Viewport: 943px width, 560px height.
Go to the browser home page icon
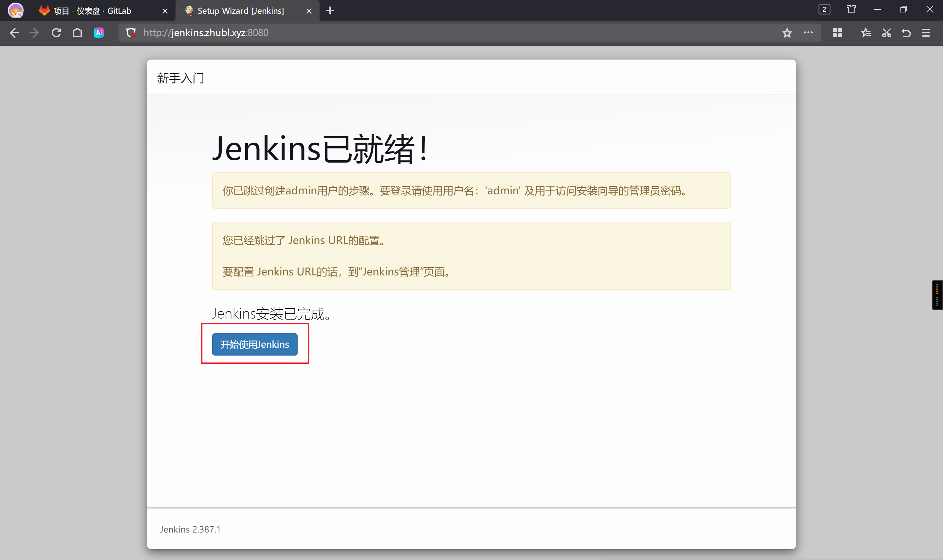(x=77, y=33)
